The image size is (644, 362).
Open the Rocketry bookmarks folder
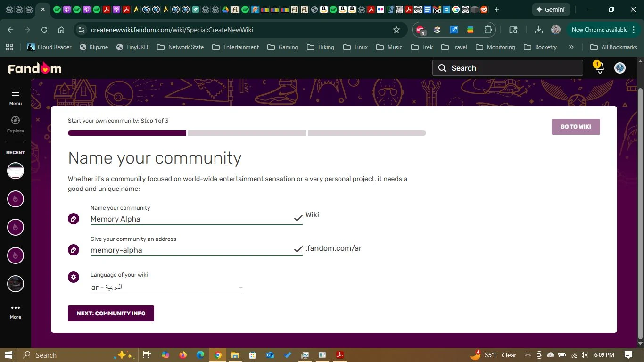coord(540,47)
